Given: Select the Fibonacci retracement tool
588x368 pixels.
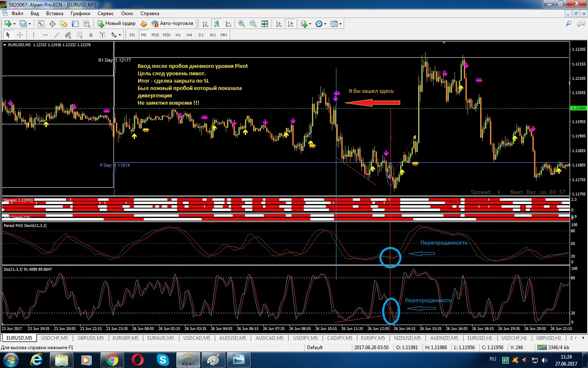Looking at the screenshot, I should coord(80,35).
